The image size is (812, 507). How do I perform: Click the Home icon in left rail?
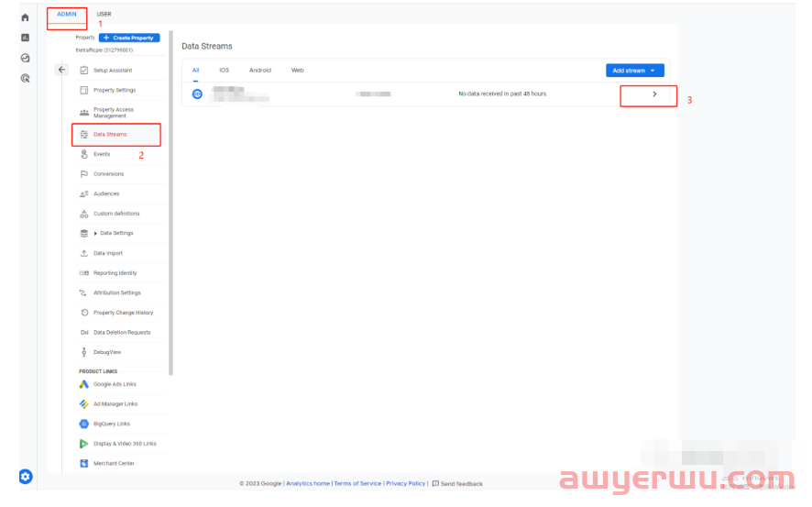(x=26, y=17)
